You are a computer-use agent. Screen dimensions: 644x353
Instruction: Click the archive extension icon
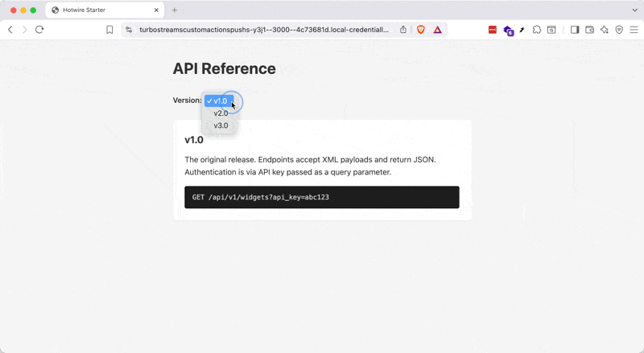click(551, 30)
